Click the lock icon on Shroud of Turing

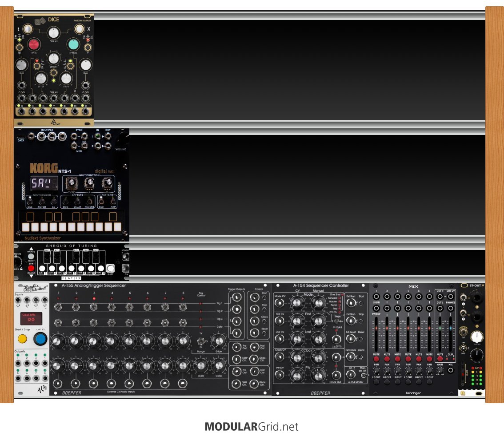point(21,269)
